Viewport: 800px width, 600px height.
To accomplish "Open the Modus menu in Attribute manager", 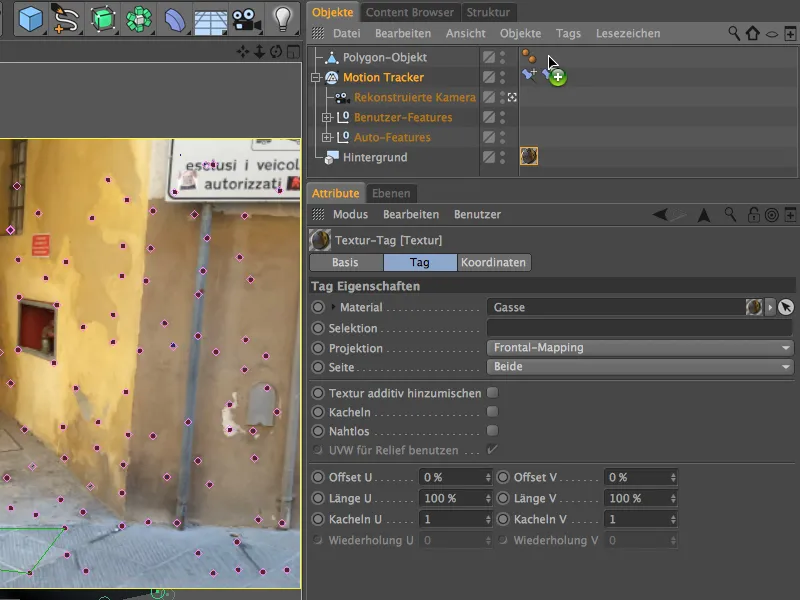I will pyautogui.click(x=351, y=215).
